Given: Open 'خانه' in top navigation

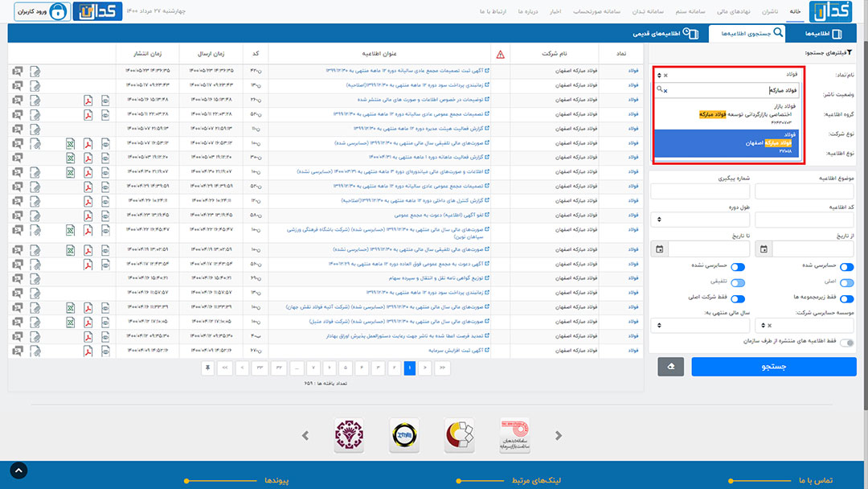Looking at the screenshot, I should pyautogui.click(x=795, y=11).
